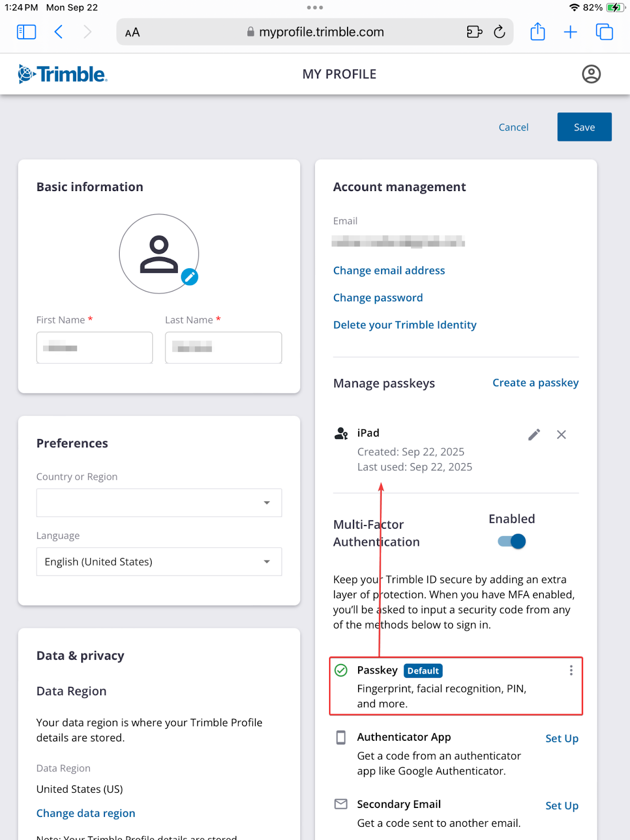The image size is (630, 840).
Task: Remove the iPad passkey with X icon
Action: coord(561,435)
